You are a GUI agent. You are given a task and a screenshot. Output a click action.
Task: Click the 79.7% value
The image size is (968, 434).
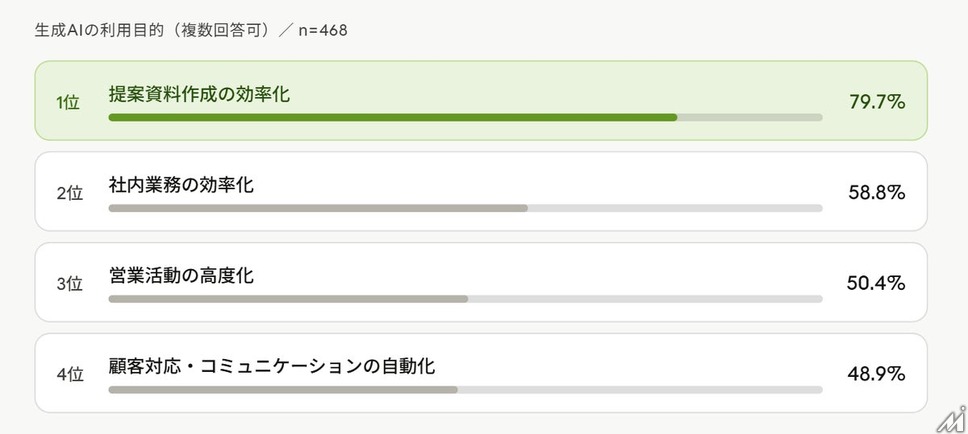coord(876,101)
